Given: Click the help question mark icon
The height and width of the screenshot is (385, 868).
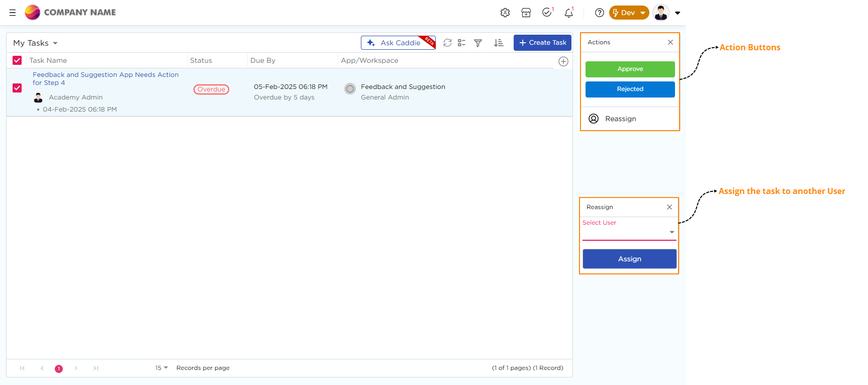Looking at the screenshot, I should pyautogui.click(x=599, y=13).
